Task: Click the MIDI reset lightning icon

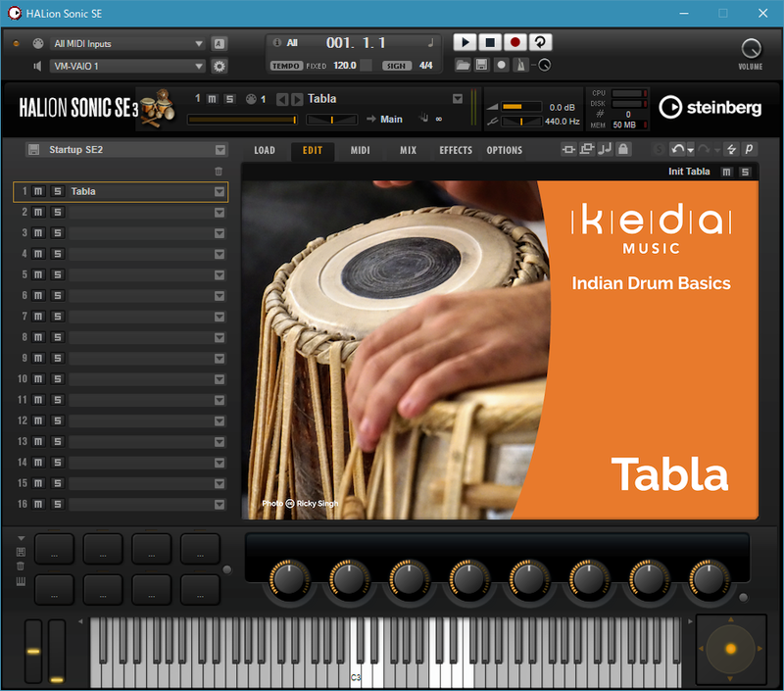Action: pyautogui.click(x=731, y=149)
